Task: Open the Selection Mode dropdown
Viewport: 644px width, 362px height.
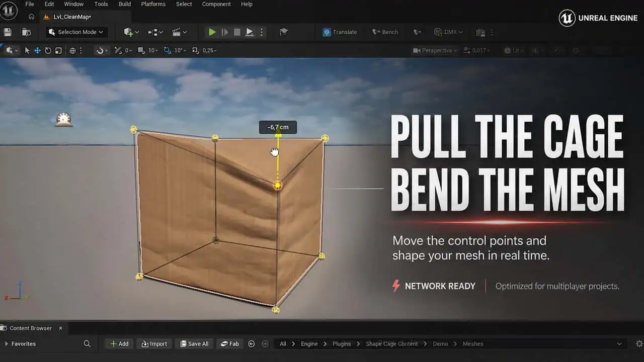Action: point(76,32)
